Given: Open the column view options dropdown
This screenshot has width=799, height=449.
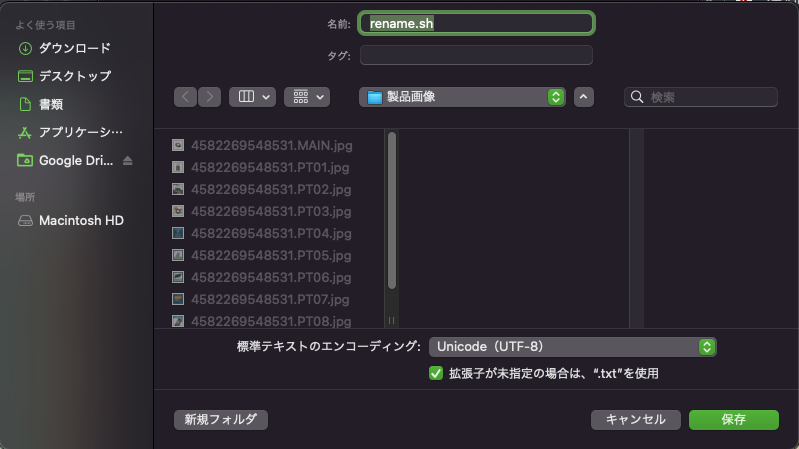Looking at the screenshot, I should [x=252, y=97].
